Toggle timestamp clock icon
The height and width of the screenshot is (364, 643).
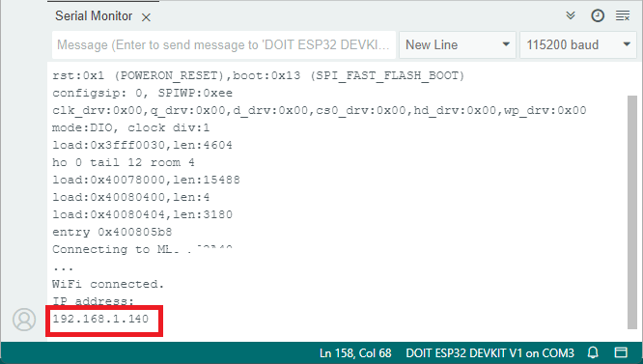tap(598, 15)
